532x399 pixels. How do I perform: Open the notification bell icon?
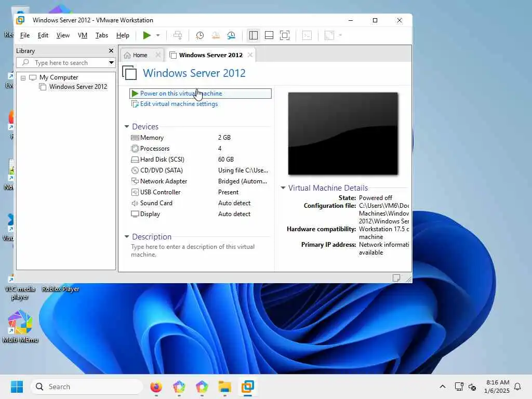(x=517, y=387)
